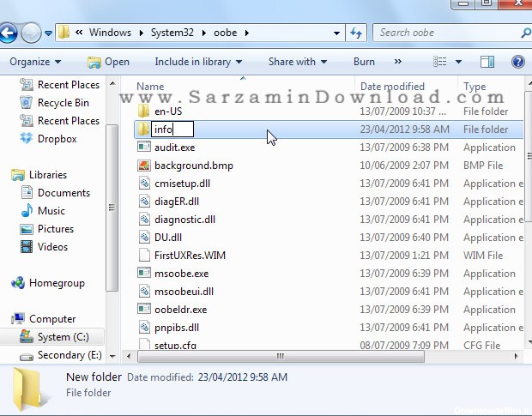
Task: Click the Open toolbar button
Action: (x=108, y=62)
